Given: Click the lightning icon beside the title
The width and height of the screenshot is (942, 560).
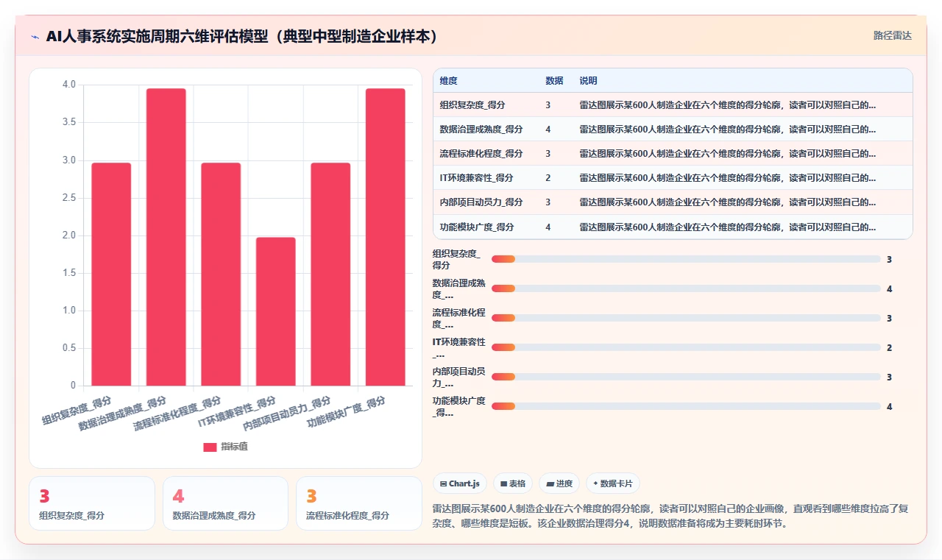Looking at the screenshot, I should [35, 36].
